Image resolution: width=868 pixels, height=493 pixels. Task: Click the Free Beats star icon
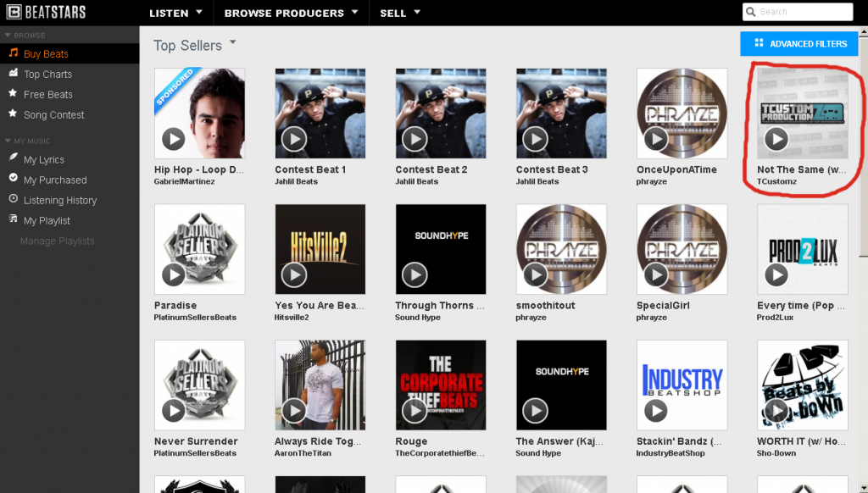pos(14,93)
